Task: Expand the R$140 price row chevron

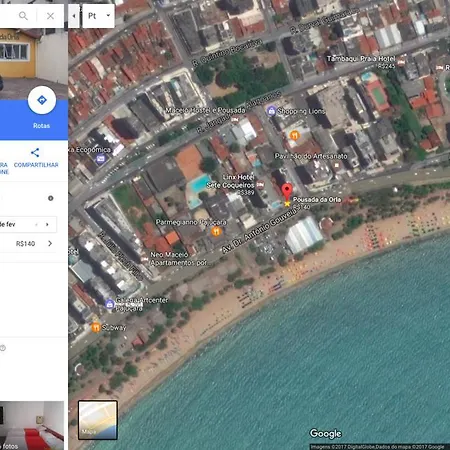Action: coord(50,243)
